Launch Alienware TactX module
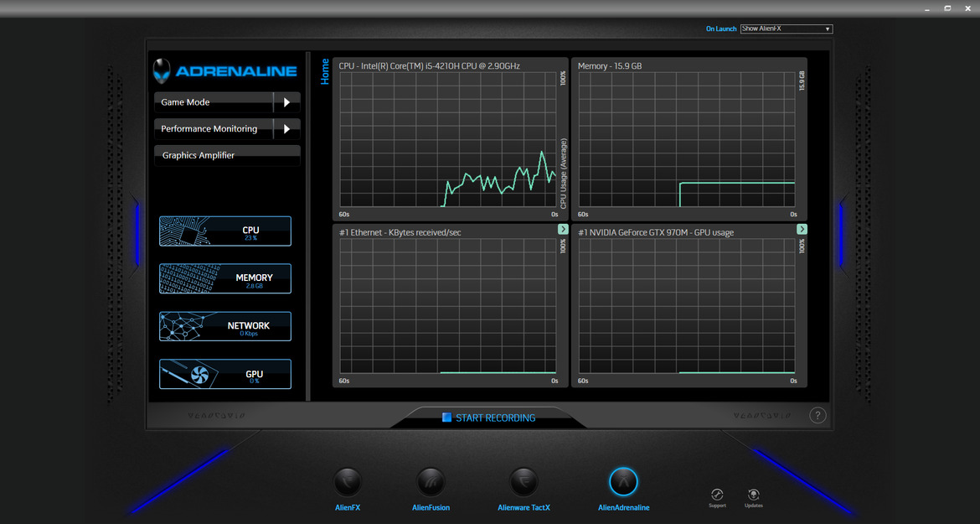 tap(524, 482)
